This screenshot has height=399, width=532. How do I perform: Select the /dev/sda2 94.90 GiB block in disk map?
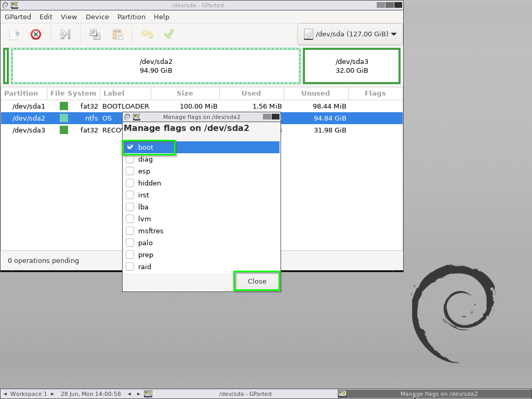point(156,66)
